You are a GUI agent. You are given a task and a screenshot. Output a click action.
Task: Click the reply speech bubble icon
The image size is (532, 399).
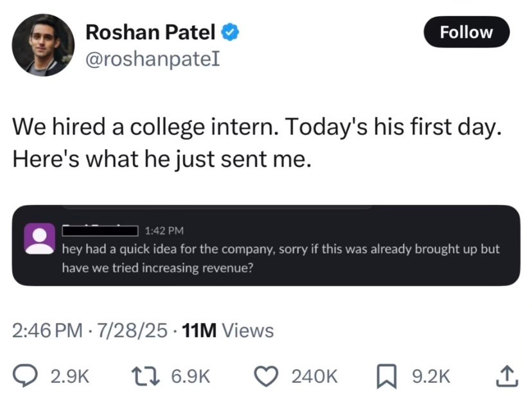point(24,376)
